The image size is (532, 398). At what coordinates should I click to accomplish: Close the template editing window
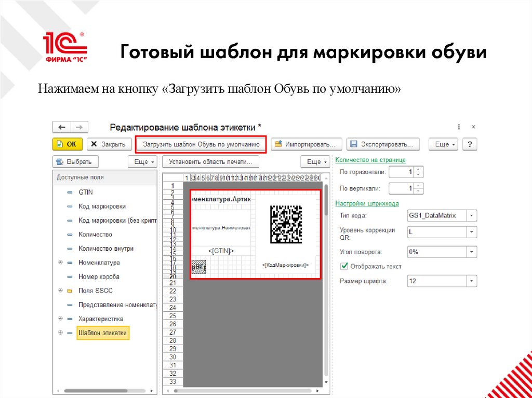point(473,127)
